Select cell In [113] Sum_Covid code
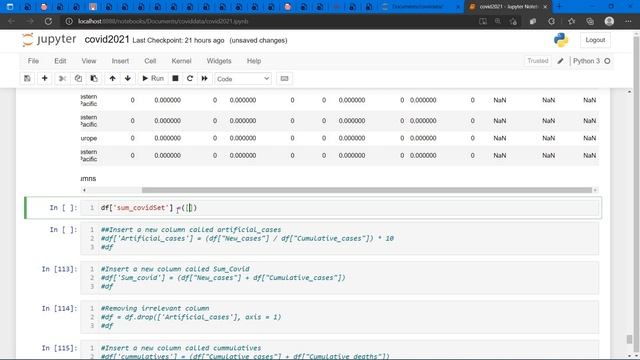The height and width of the screenshot is (360, 640). [339, 278]
